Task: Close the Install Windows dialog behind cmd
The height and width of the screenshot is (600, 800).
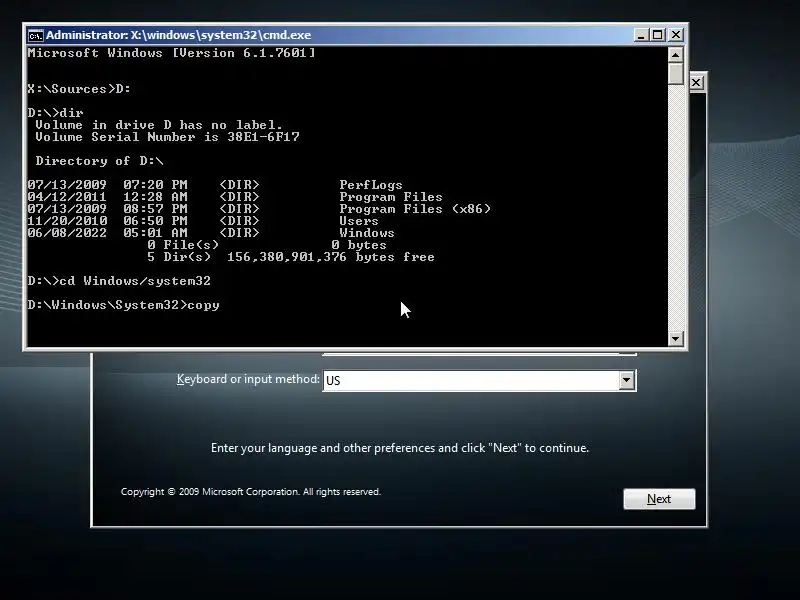Action: point(696,83)
